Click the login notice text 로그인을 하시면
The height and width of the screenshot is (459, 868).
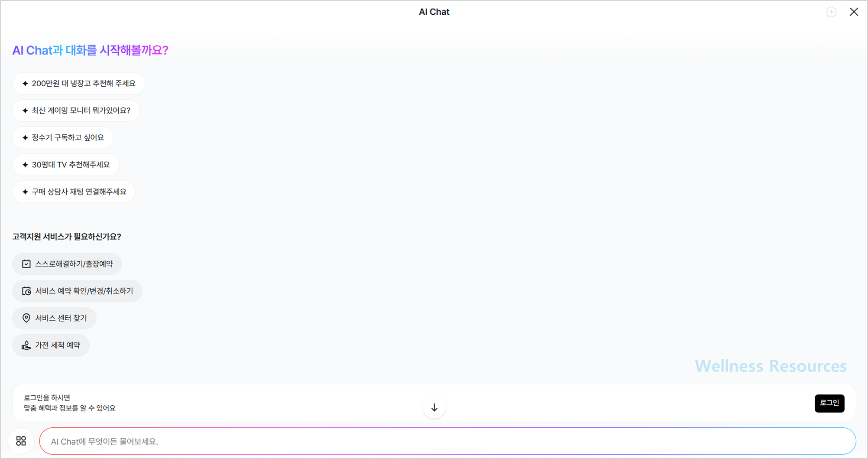47,397
